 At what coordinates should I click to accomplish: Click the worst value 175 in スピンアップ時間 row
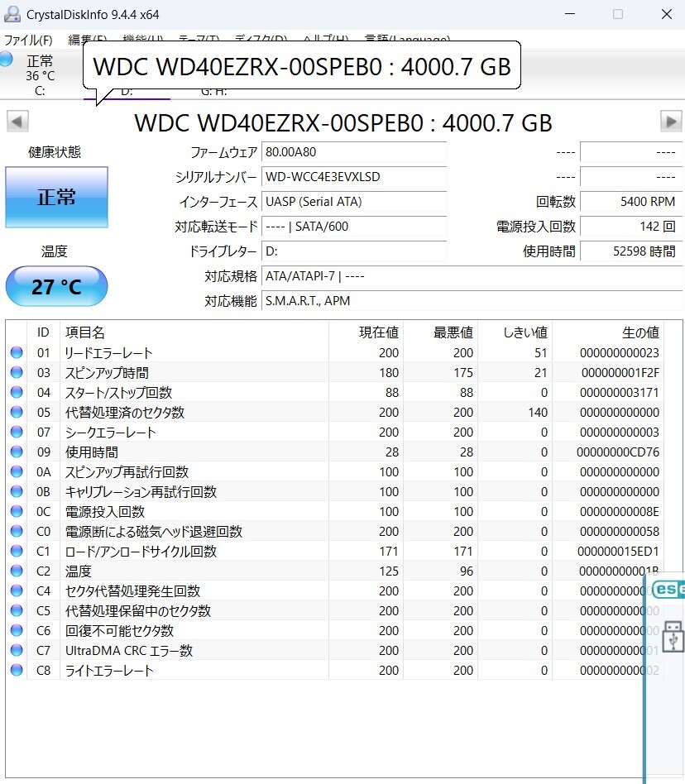pyautogui.click(x=463, y=373)
